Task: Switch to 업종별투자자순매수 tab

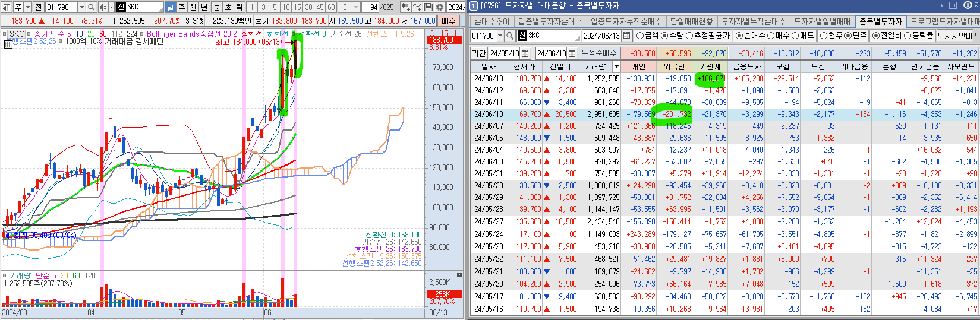Action: (x=550, y=21)
